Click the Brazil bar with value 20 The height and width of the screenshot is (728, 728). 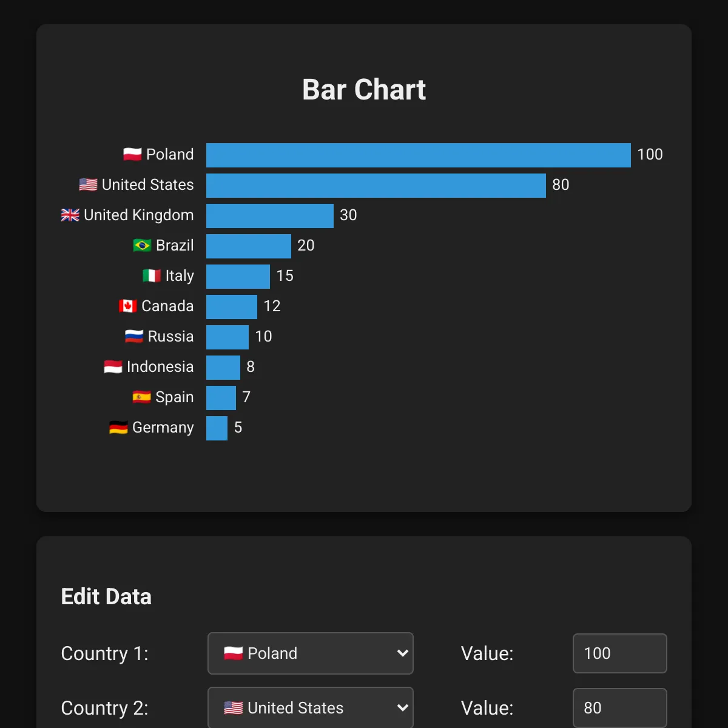[x=249, y=246]
